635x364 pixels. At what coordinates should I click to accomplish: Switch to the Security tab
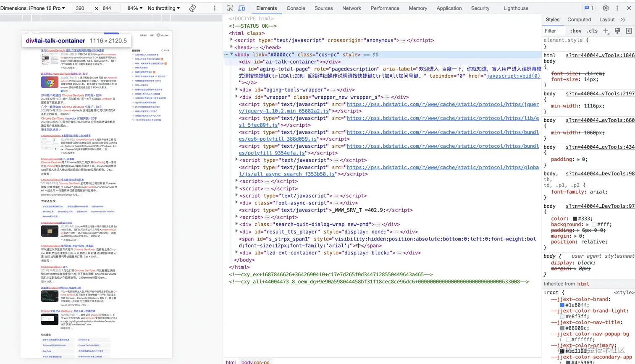480,8
